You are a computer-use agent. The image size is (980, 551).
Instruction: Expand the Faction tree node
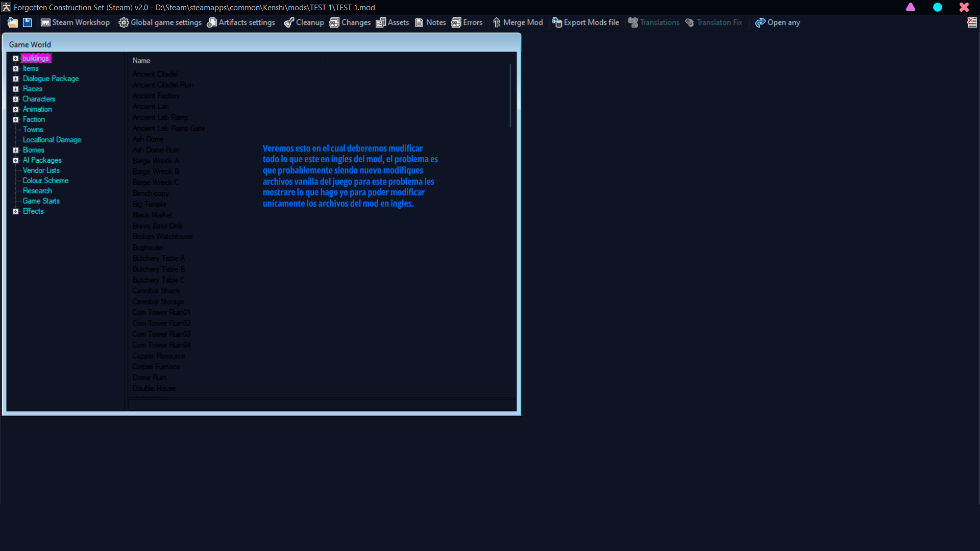click(x=16, y=119)
